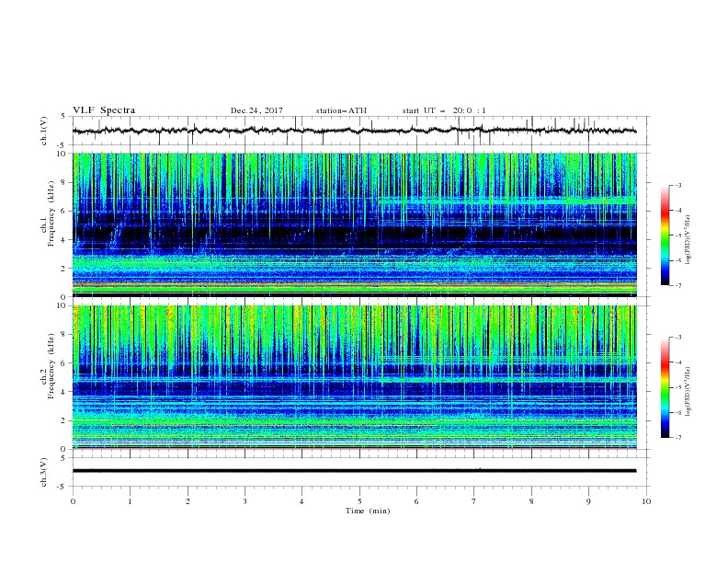The height and width of the screenshot is (563, 728).
Task: Click the "8" kHz tick on ch.1 frequency axis
Action: pos(64,182)
